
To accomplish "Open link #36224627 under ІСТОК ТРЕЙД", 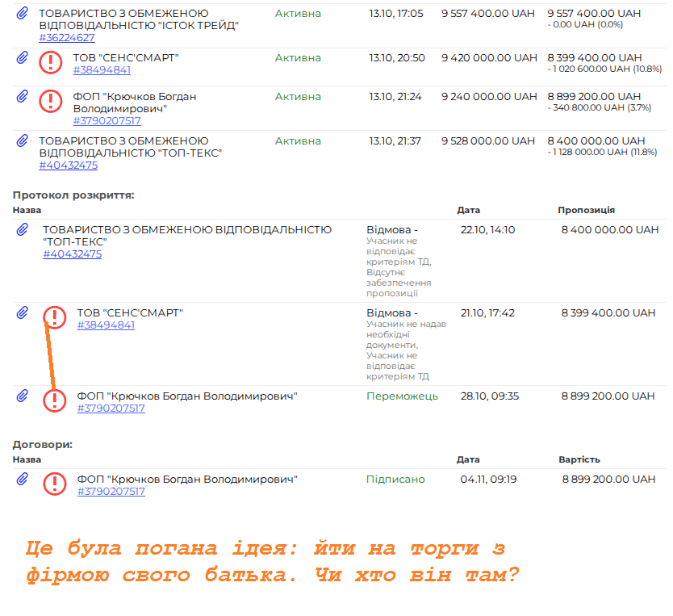I will (x=67, y=38).
